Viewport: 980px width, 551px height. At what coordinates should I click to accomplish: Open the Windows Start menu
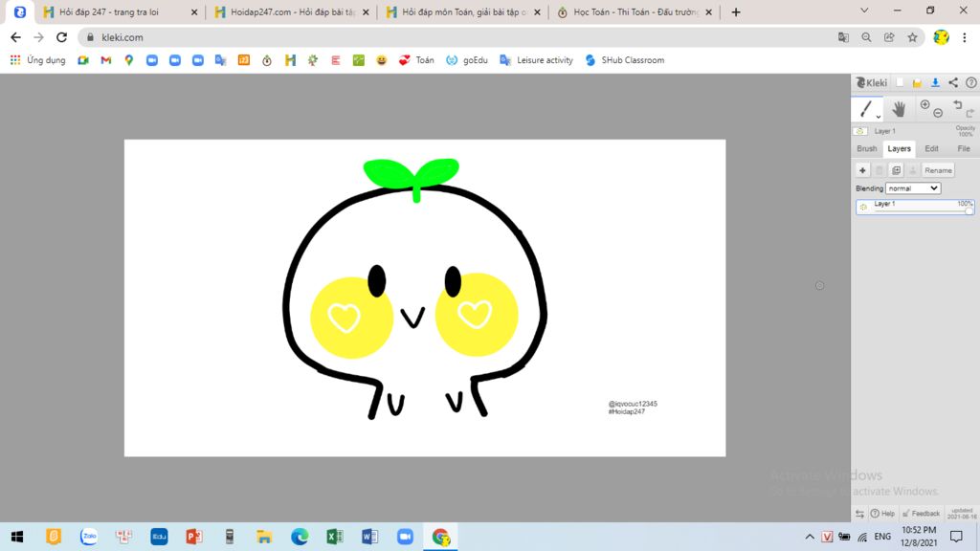(17, 537)
